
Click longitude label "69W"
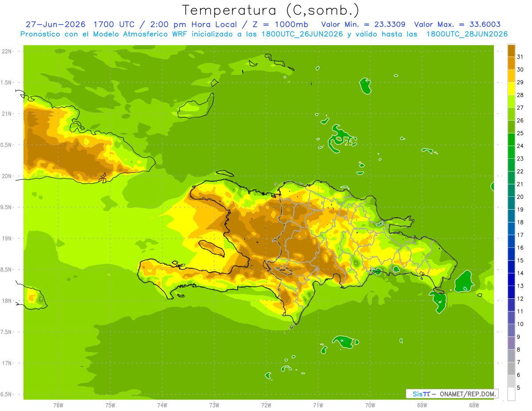coord(422,405)
